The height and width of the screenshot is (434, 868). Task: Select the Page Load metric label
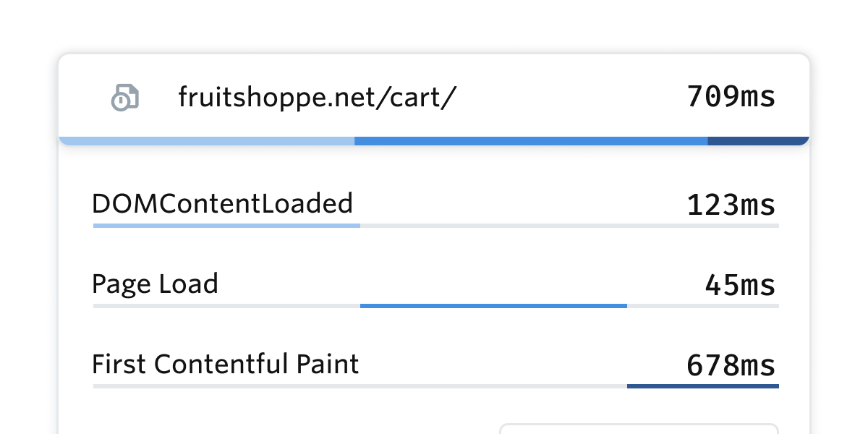coord(155,284)
